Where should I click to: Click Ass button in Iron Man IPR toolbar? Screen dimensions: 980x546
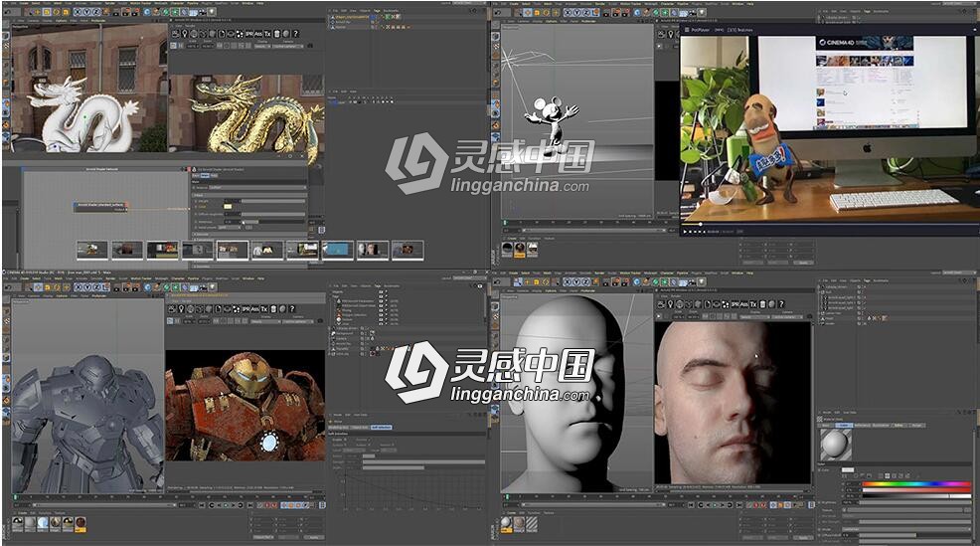pyautogui.click(x=255, y=308)
